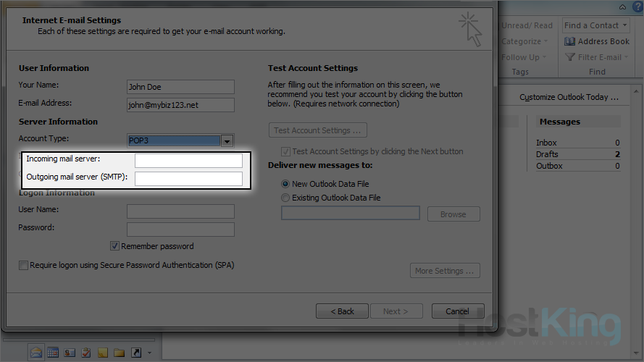Screen dimensions: 644x362
Task: Collapse the ribbon with the caret arrow
Action: pyautogui.click(x=622, y=7)
